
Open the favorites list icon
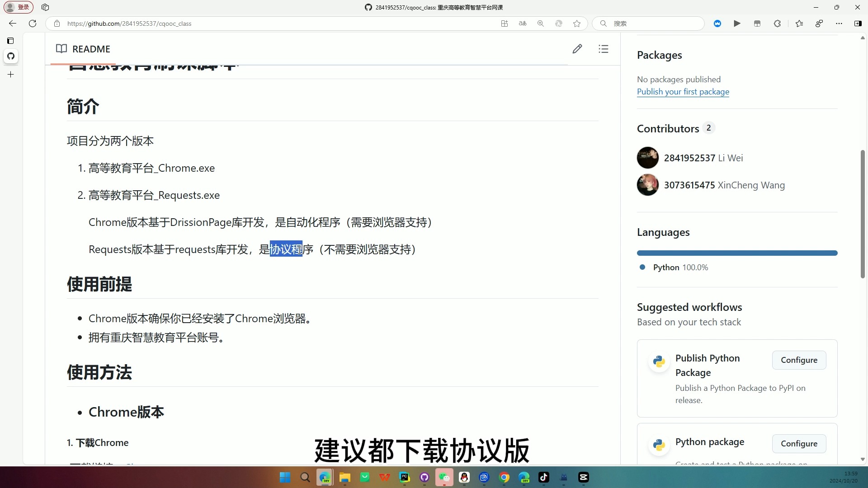pyautogui.click(x=799, y=23)
